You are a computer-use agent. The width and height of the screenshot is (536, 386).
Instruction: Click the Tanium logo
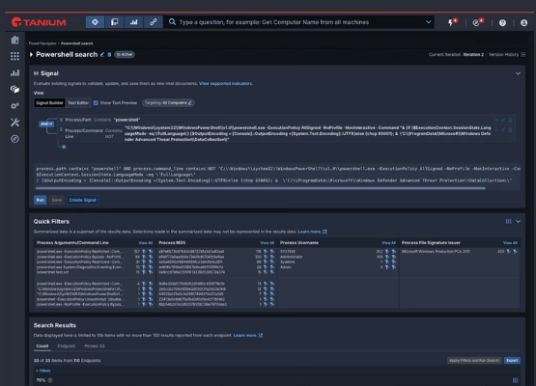39,22
